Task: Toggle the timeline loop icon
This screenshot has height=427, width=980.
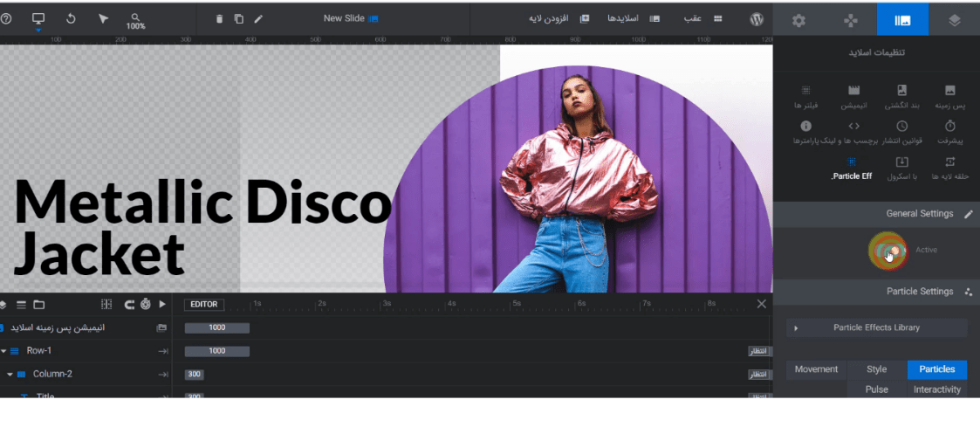Action: [x=129, y=305]
